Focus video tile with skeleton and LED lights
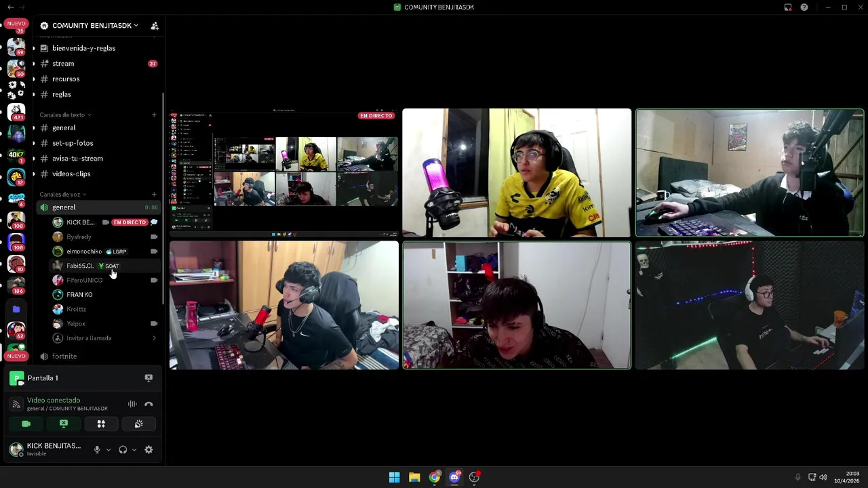The height and width of the screenshot is (488, 868). point(750,305)
